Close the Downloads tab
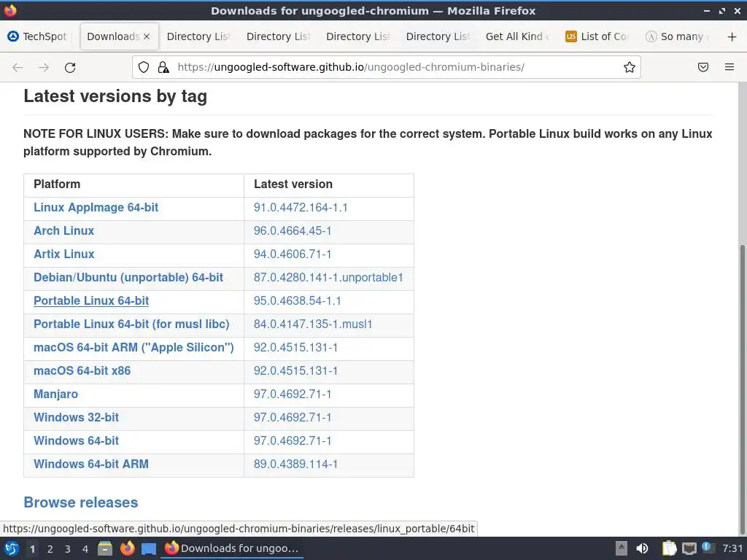 (147, 36)
